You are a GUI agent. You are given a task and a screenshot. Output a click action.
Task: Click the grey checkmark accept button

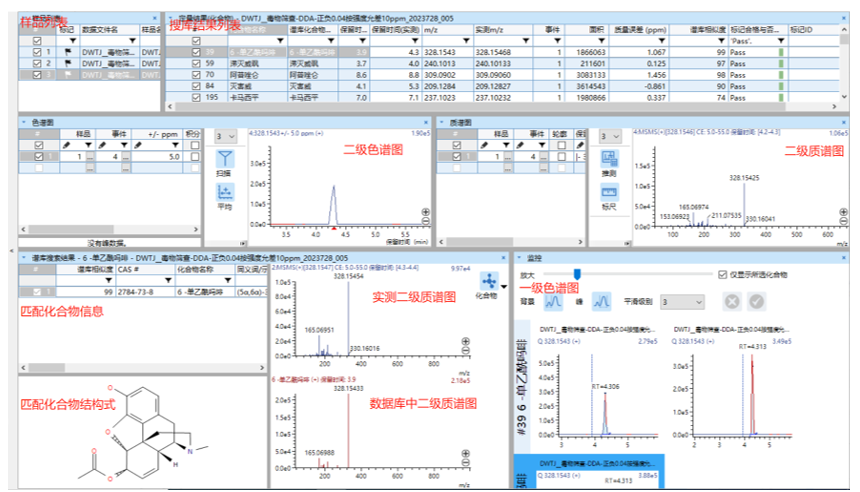756,301
